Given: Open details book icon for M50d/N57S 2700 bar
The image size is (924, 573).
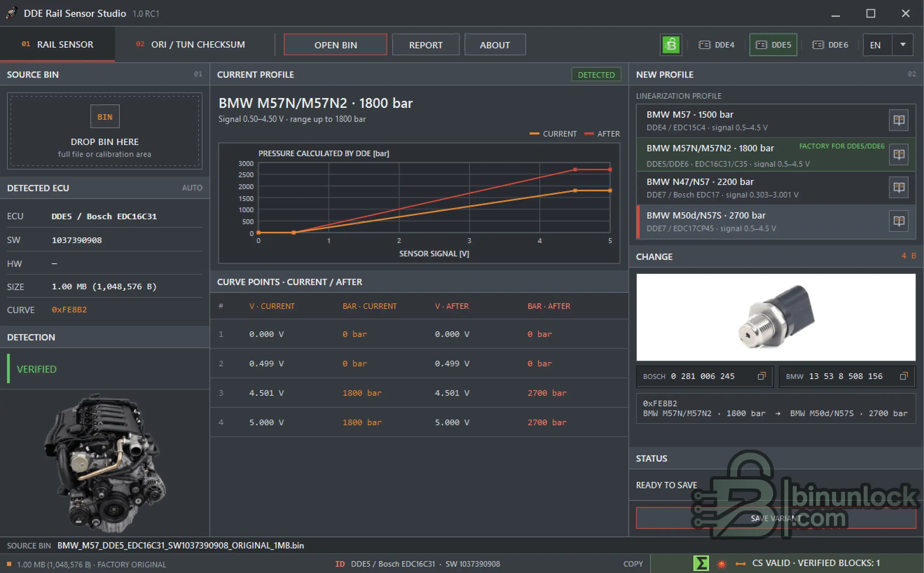Looking at the screenshot, I should point(899,221).
